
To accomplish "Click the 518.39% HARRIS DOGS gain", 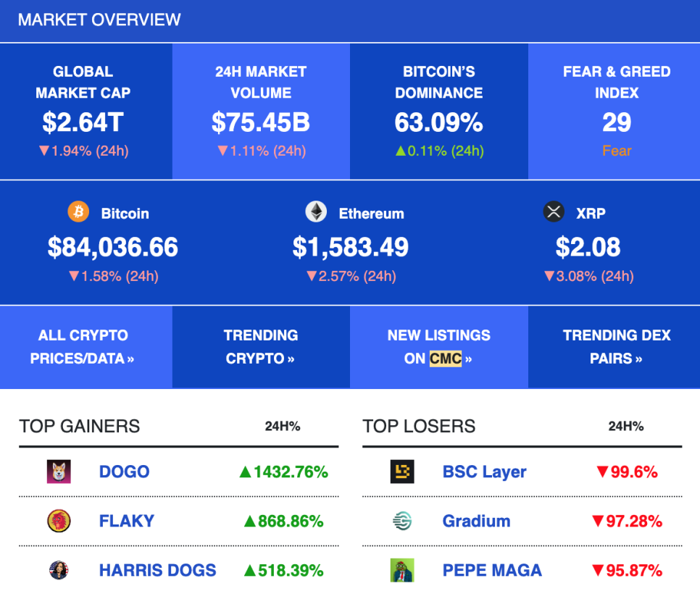I will [x=283, y=570].
